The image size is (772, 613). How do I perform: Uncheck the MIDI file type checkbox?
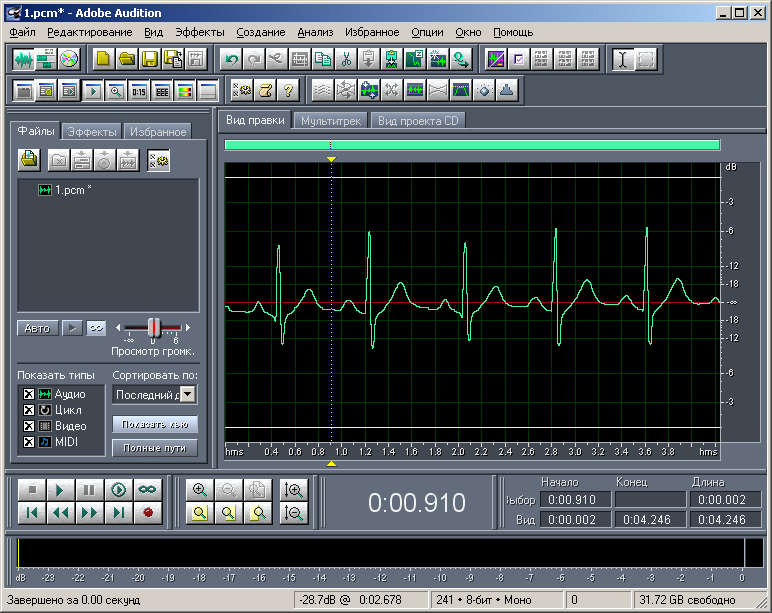pyautogui.click(x=29, y=442)
